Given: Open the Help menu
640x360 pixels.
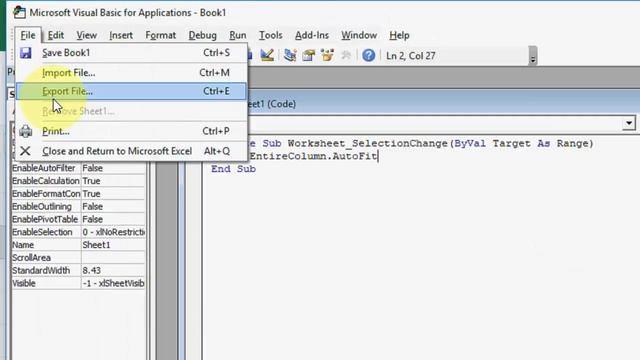Looking at the screenshot, I should 399,35.
